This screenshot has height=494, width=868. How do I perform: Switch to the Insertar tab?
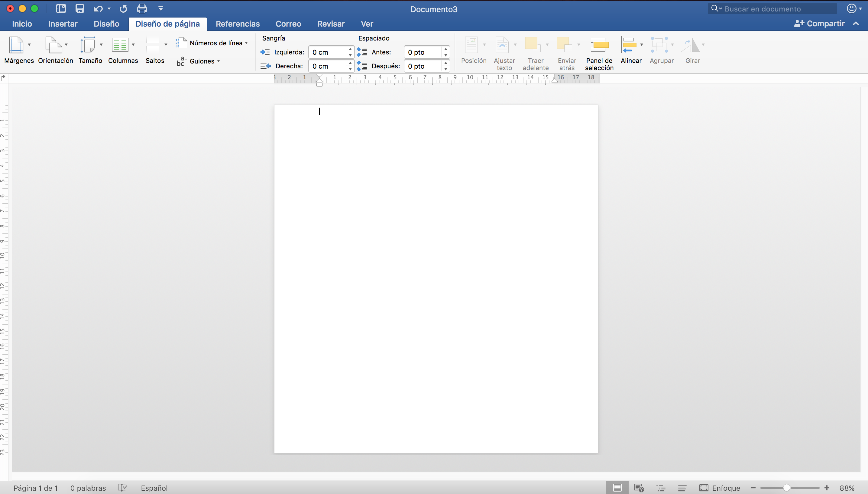click(63, 24)
